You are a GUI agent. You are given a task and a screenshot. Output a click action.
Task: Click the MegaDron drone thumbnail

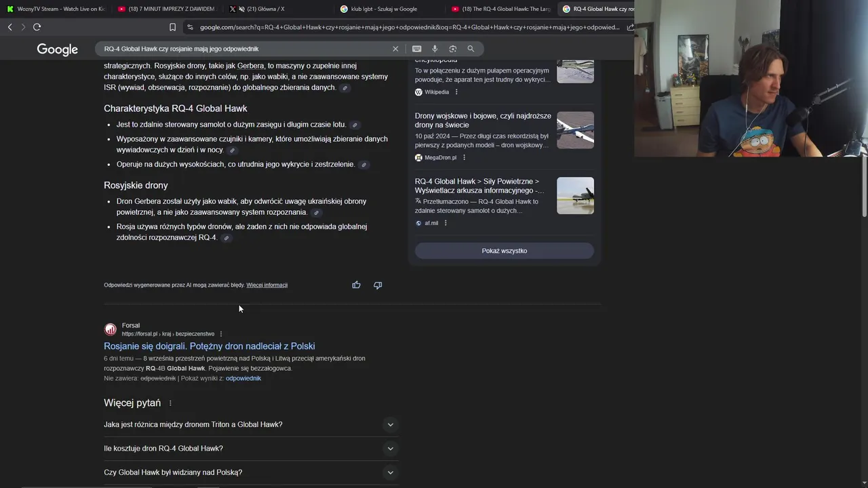tap(575, 130)
